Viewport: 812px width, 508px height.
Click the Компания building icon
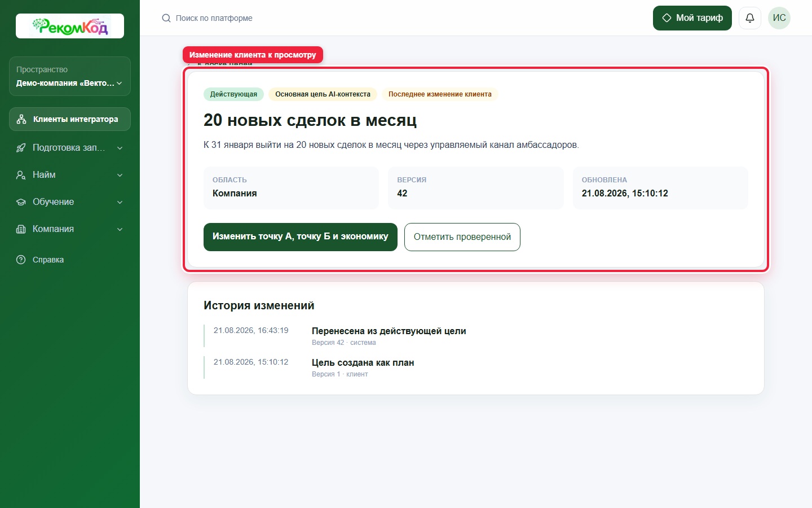(21, 229)
